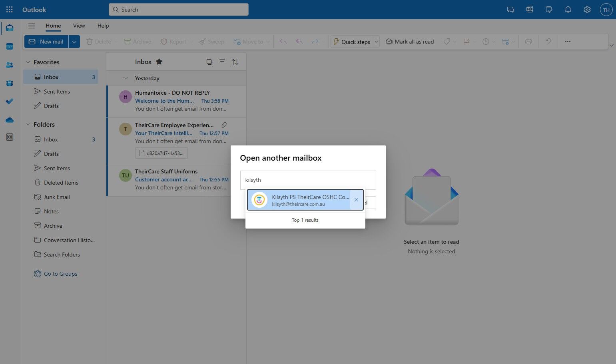Expand the ribbon display options chevron

(612, 46)
